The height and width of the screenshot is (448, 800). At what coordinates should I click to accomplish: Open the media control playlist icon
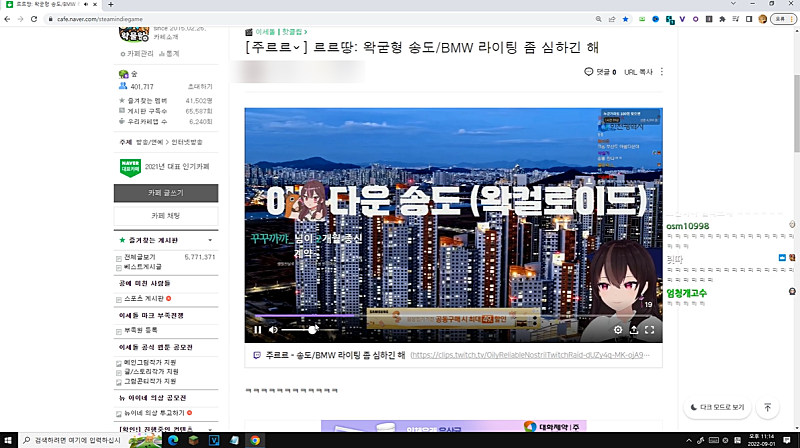(x=735, y=19)
